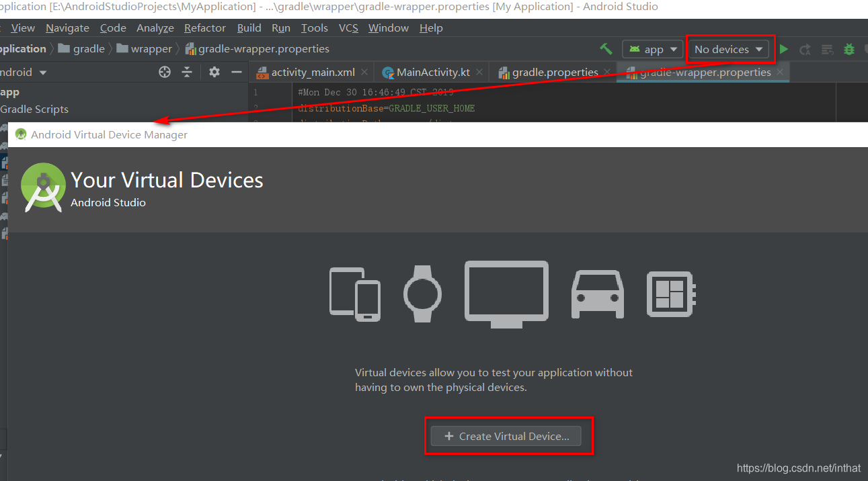Screen dimensions: 868x481
Task: Open the View menu
Action: (x=23, y=28)
